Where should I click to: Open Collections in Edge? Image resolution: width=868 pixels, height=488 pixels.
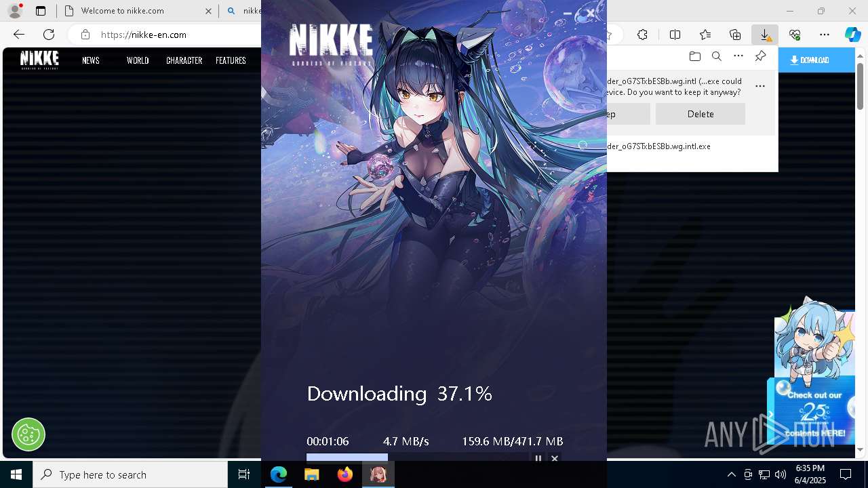(x=735, y=35)
